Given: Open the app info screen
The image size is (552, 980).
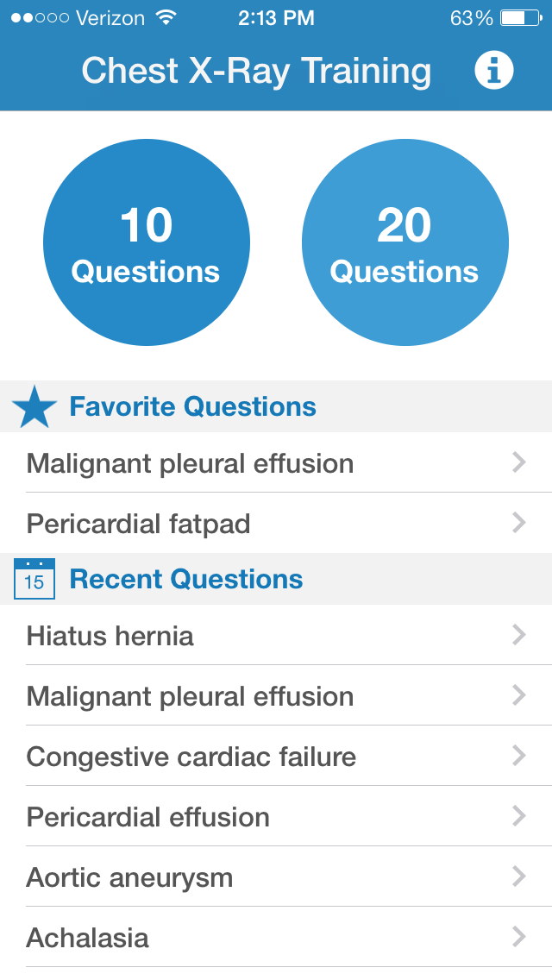Looking at the screenshot, I should pos(493,70).
